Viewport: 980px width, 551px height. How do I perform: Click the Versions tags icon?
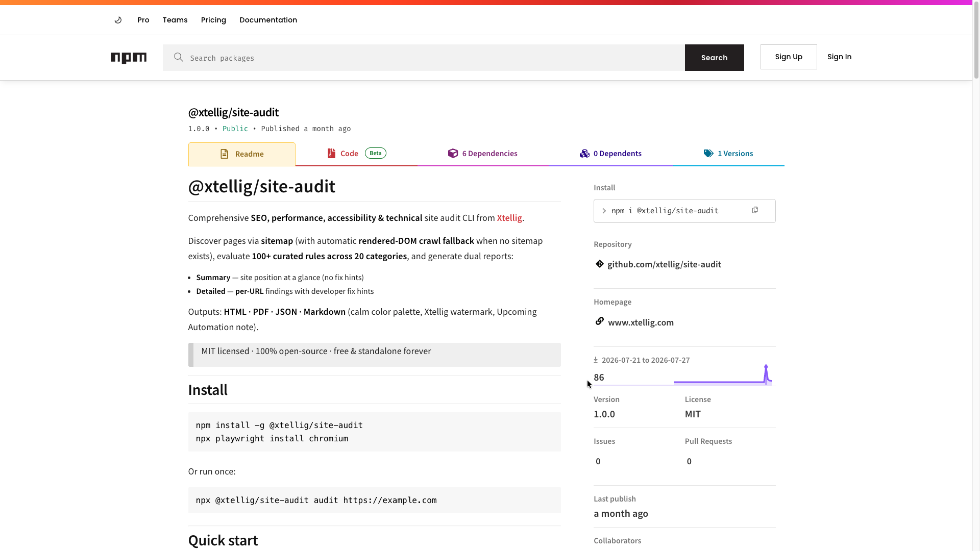(x=708, y=153)
